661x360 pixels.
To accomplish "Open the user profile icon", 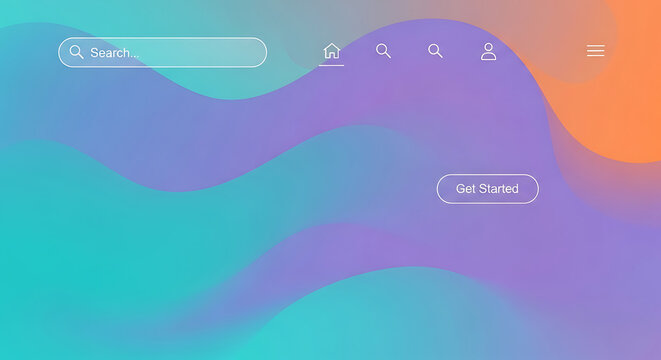I will pos(489,51).
